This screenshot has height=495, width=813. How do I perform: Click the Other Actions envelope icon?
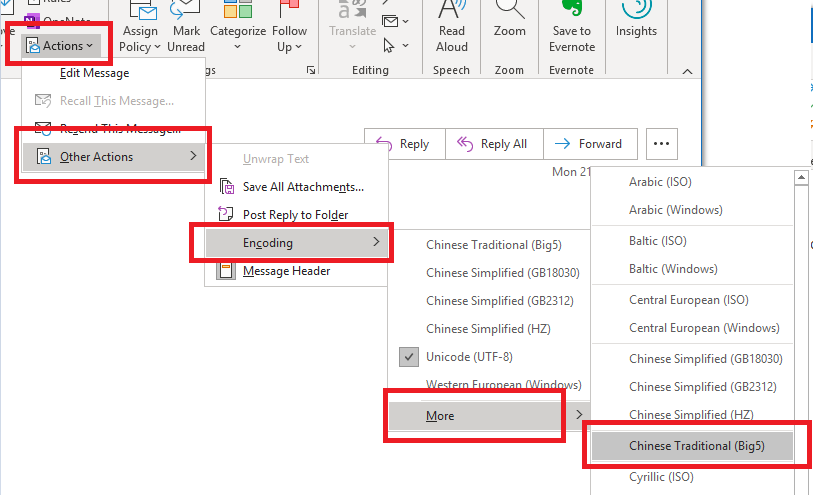[44, 157]
